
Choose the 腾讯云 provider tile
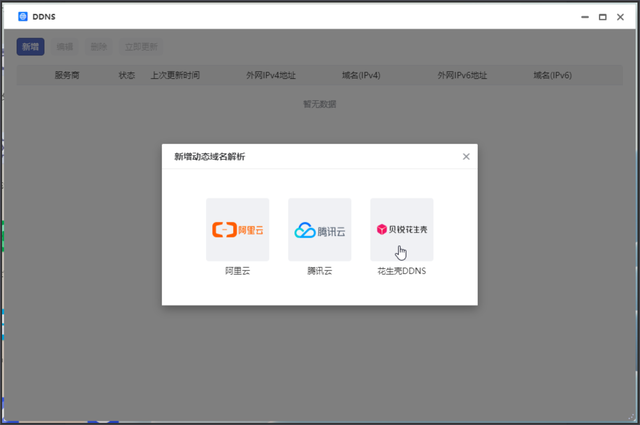coord(320,229)
